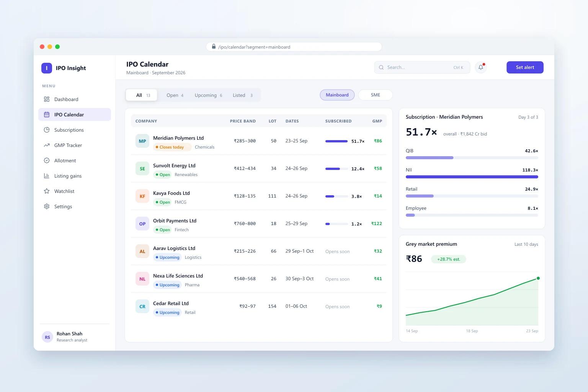588x392 pixels.
Task: Select the All tab
Action: (x=142, y=95)
